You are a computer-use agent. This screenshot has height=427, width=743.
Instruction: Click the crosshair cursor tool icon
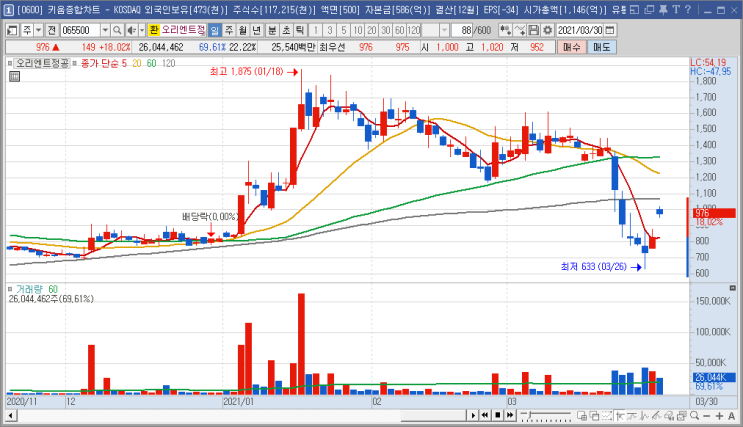620,416
